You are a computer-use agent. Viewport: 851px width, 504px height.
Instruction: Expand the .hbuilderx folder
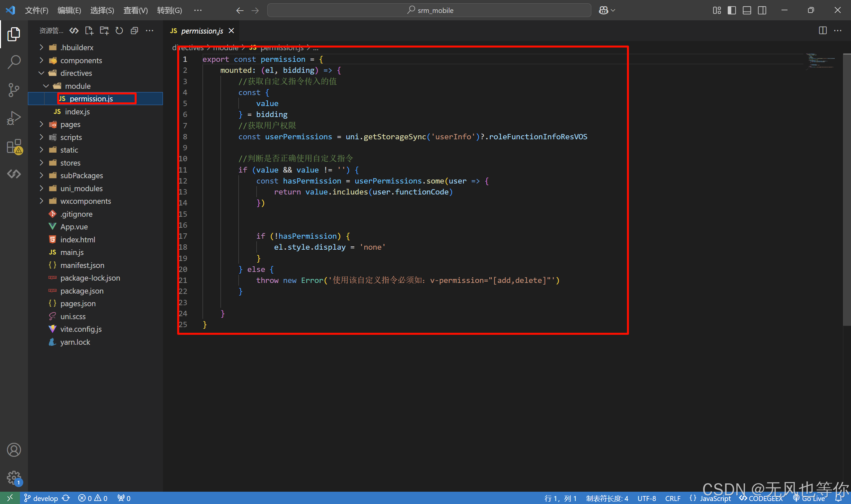pos(95,47)
